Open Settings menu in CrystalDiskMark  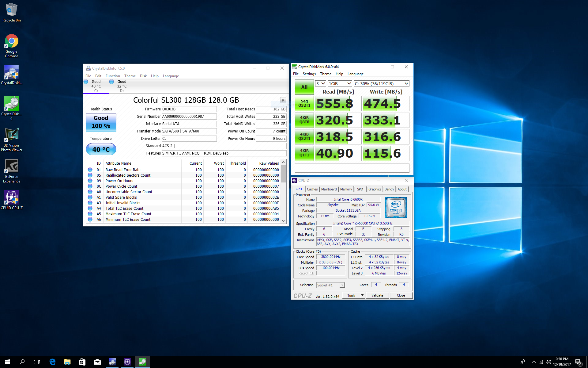point(309,74)
